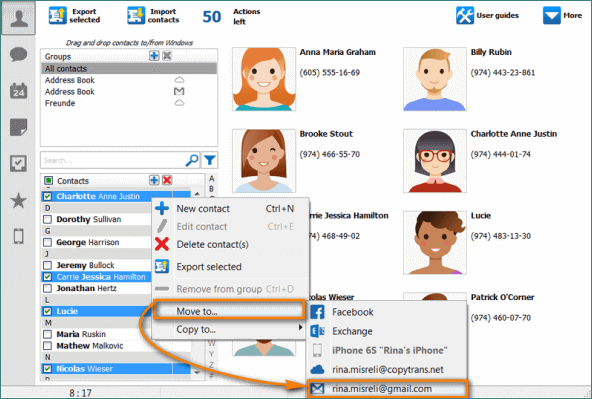Open Anna Maria Graham's photo card
This screenshot has width=592, height=399.
tap(264, 79)
